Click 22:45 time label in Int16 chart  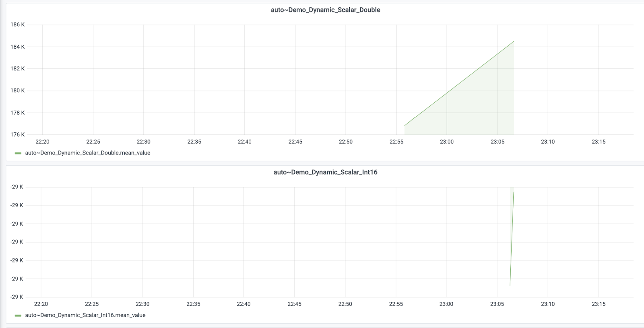pos(294,304)
